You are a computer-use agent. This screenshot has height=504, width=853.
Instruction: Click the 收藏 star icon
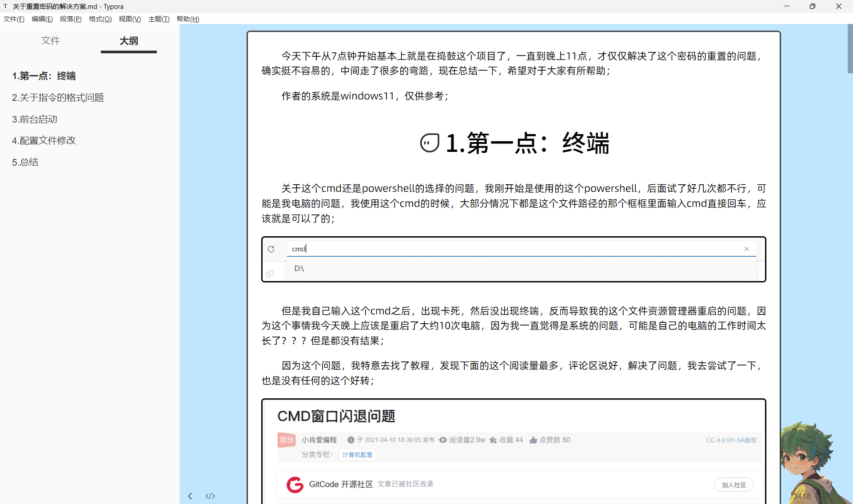click(x=493, y=440)
